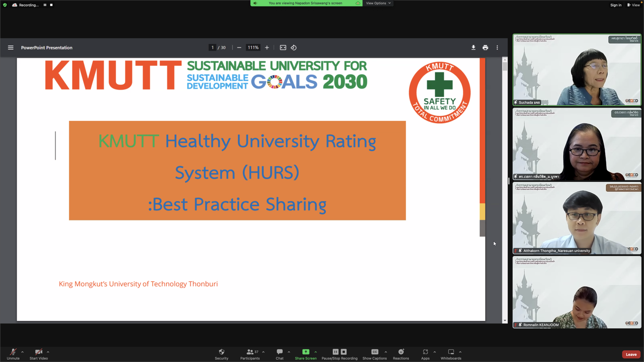Fit the document to page
Viewport: 644px width, 362px height.
(283, 48)
